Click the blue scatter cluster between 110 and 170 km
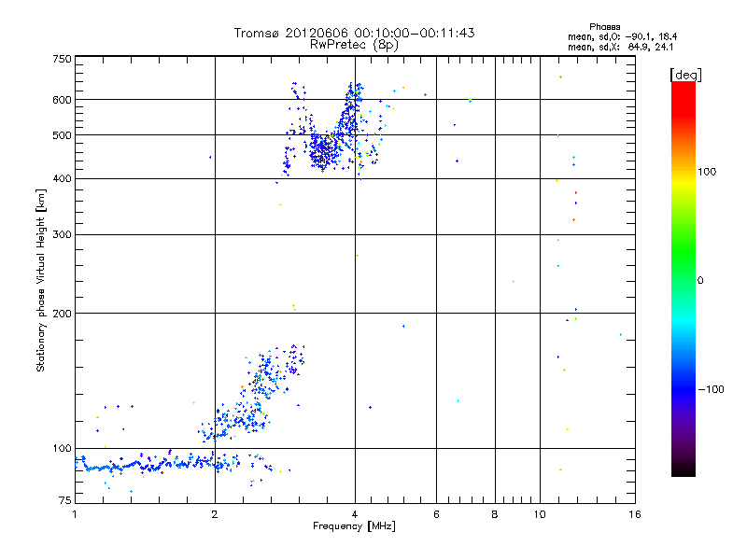Viewport: 747px width, 560px height. pyautogui.click(x=251, y=393)
